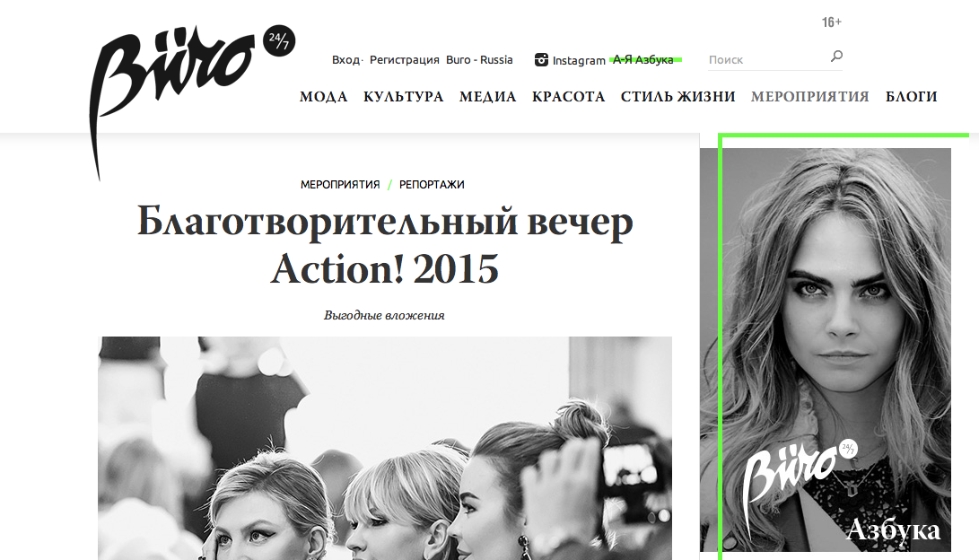Click the search magnifier icon
This screenshot has width=979, height=560.
coord(836,57)
